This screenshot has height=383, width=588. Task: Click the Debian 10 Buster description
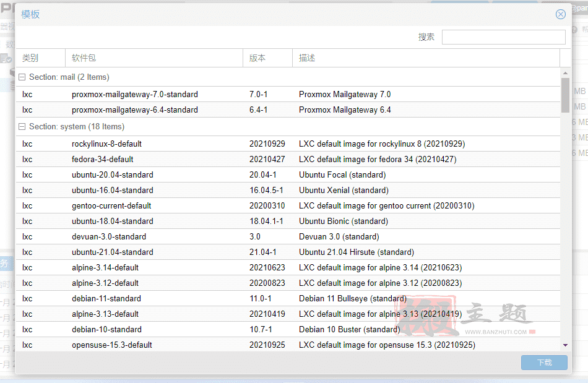350,329
